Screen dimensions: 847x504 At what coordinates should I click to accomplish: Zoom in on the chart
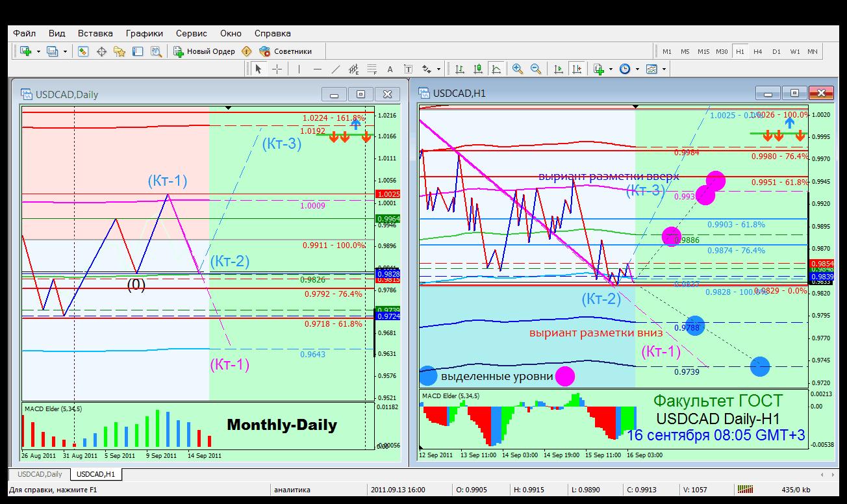(518, 69)
